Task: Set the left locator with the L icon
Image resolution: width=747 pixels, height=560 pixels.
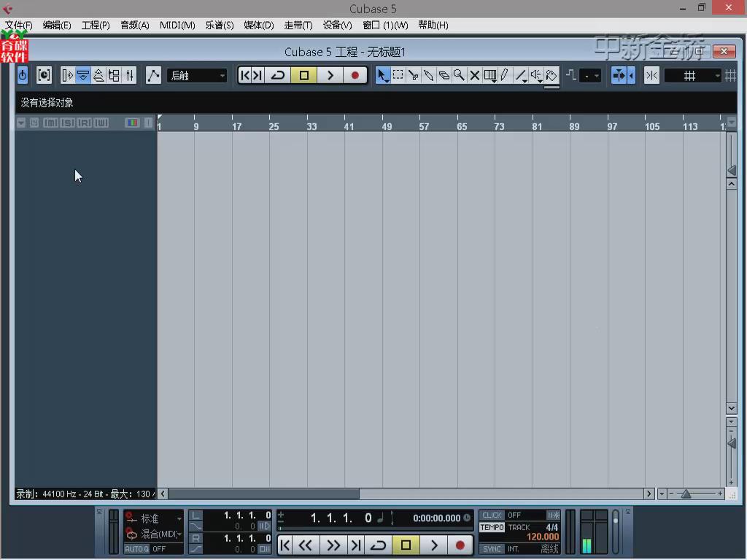Action: click(x=196, y=516)
